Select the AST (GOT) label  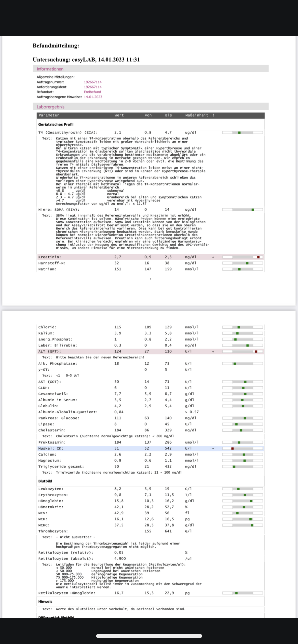coord(50,382)
